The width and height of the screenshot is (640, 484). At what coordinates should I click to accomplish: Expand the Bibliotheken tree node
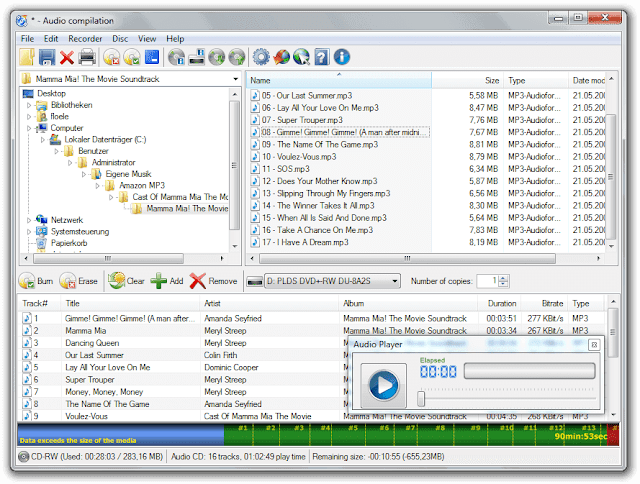29,105
